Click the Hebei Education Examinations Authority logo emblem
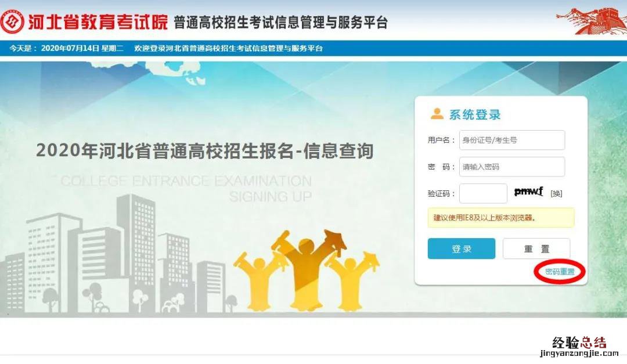The width and height of the screenshot is (627, 364). [12, 21]
